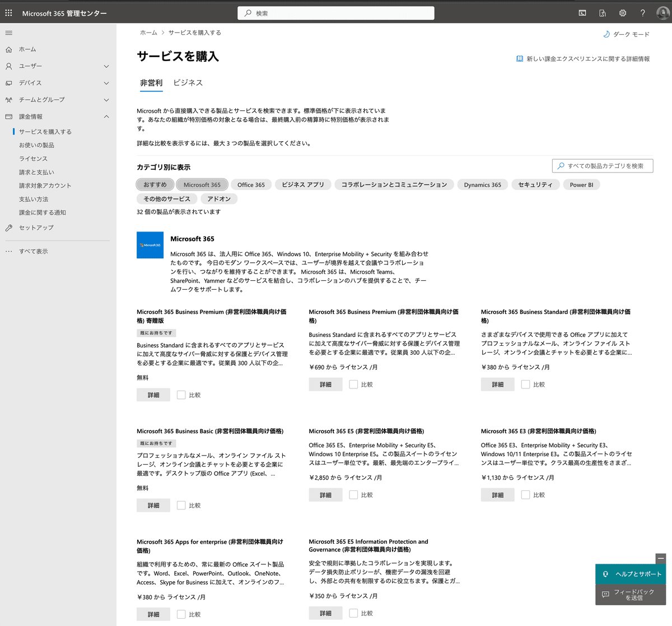Click the ホーム breadcrumb link
The height and width of the screenshot is (626, 672).
pos(148,33)
